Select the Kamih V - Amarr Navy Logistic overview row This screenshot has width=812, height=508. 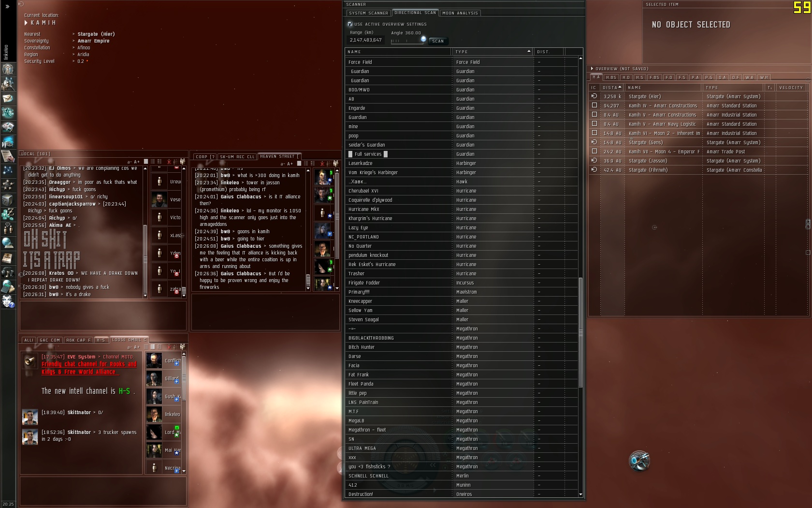click(x=698, y=124)
